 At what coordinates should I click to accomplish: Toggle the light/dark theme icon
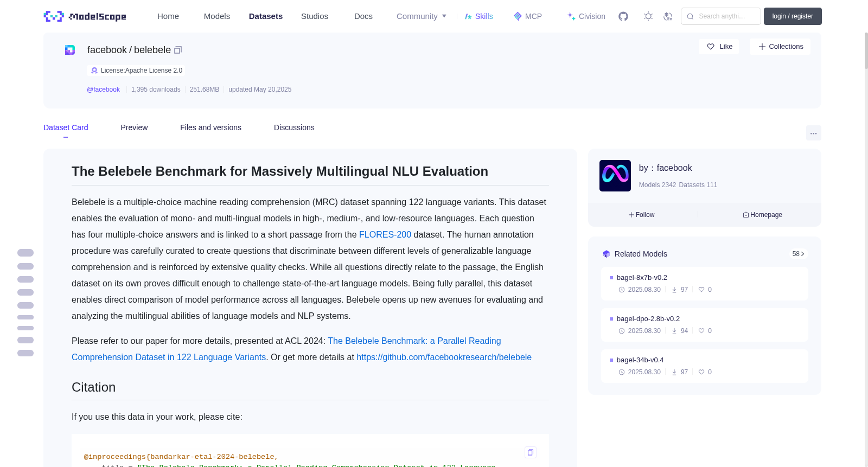648,16
